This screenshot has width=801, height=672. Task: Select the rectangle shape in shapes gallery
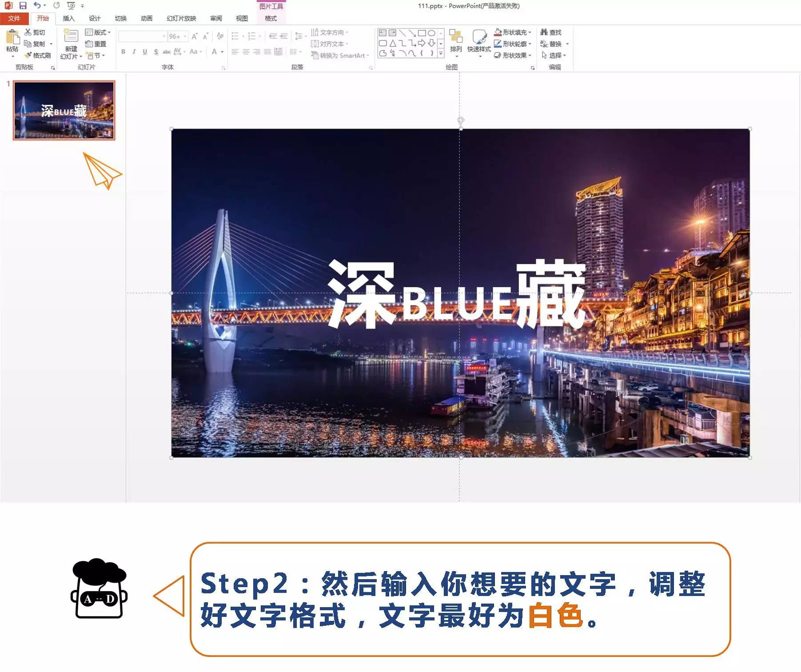(422, 33)
